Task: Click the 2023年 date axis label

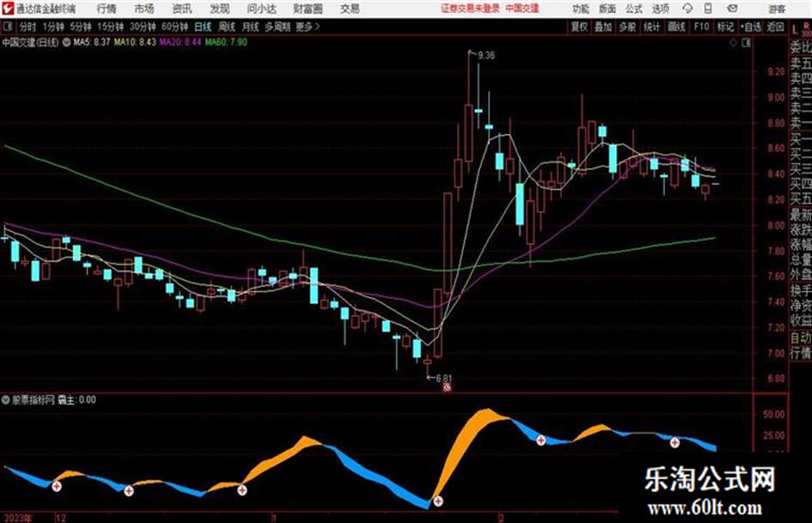Action: 18,518
